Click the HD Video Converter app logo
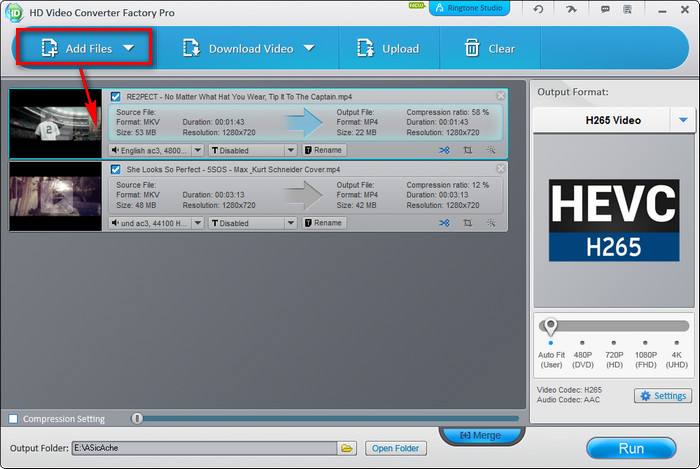This screenshot has height=469, width=700. 14,12
